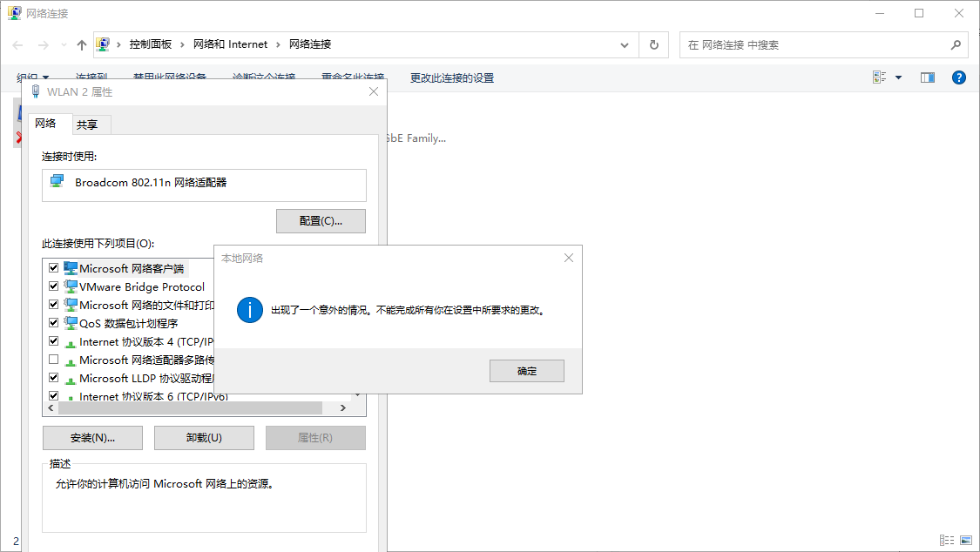Click the 配置(C)... button

pos(321,221)
